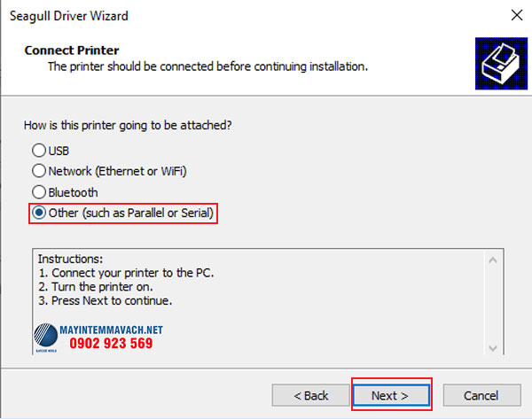The height and width of the screenshot is (419, 532).
Task: Select the USB connection option
Action: [39, 150]
